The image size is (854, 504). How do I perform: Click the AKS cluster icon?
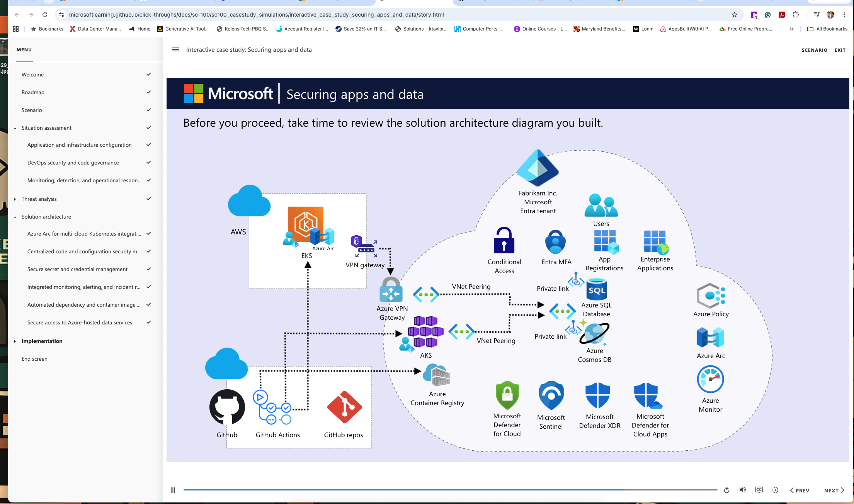click(425, 331)
